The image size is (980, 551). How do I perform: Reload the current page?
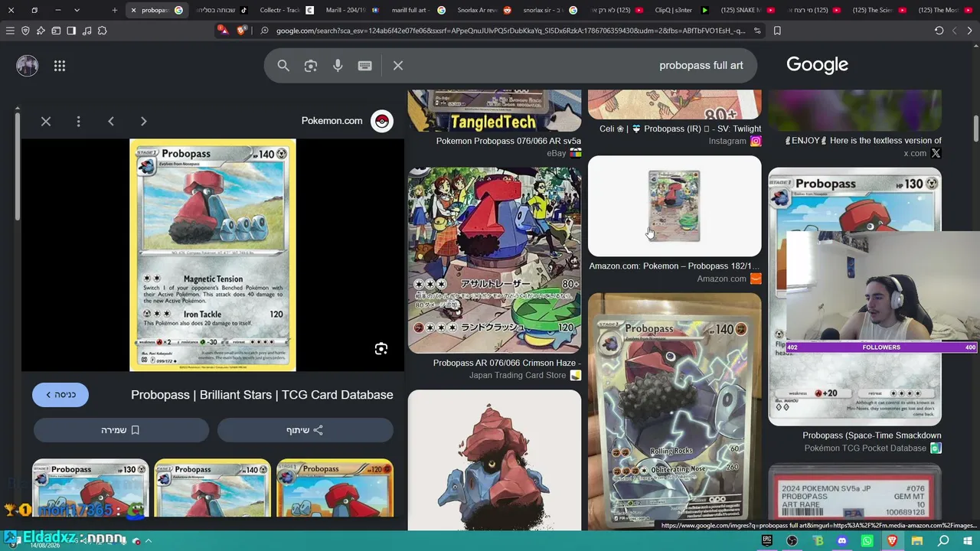939,31
